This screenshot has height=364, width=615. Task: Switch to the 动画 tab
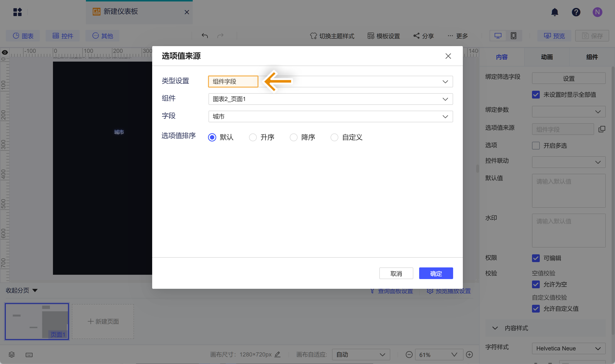(547, 57)
